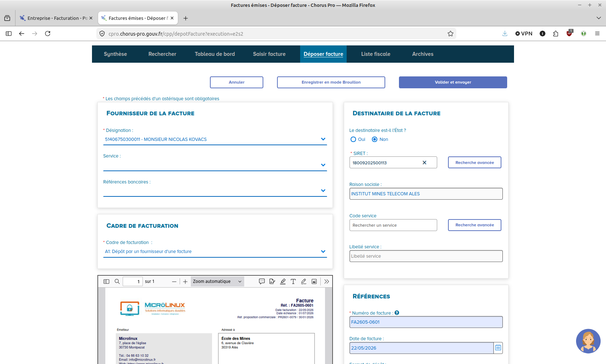Open the green circular extension icon
Screen dimensions: 606x364
[584, 34]
